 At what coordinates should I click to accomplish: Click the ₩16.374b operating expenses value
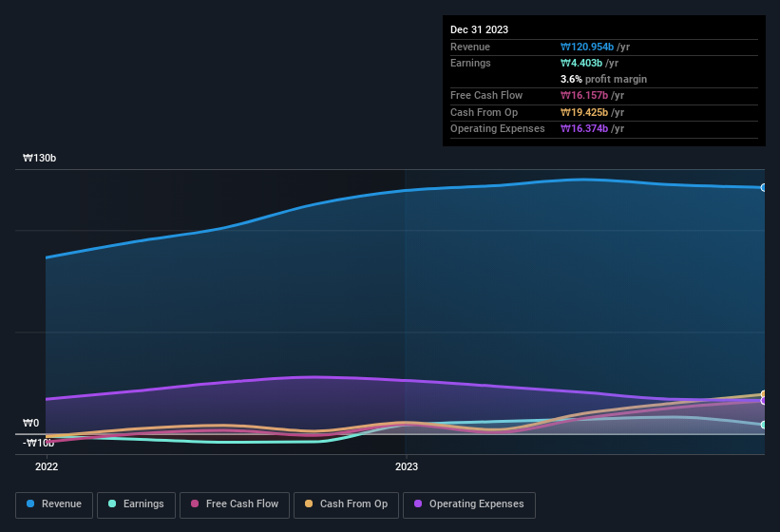pyautogui.click(x=584, y=129)
